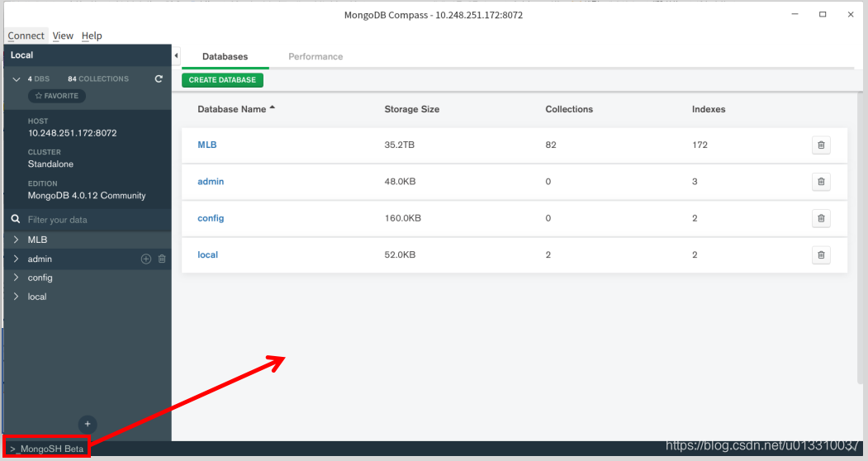
Task: Click the 35.2TB storage size cell
Action: point(400,145)
